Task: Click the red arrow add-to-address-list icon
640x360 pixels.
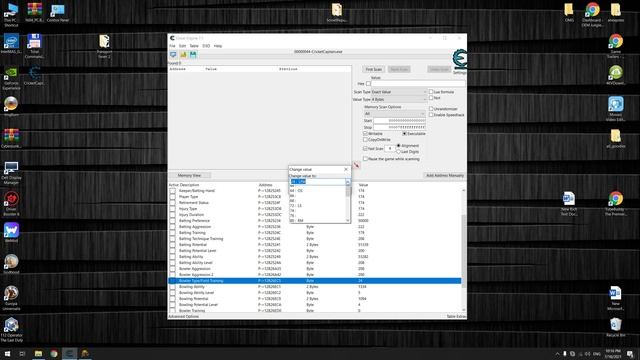Action: pyautogui.click(x=356, y=165)
